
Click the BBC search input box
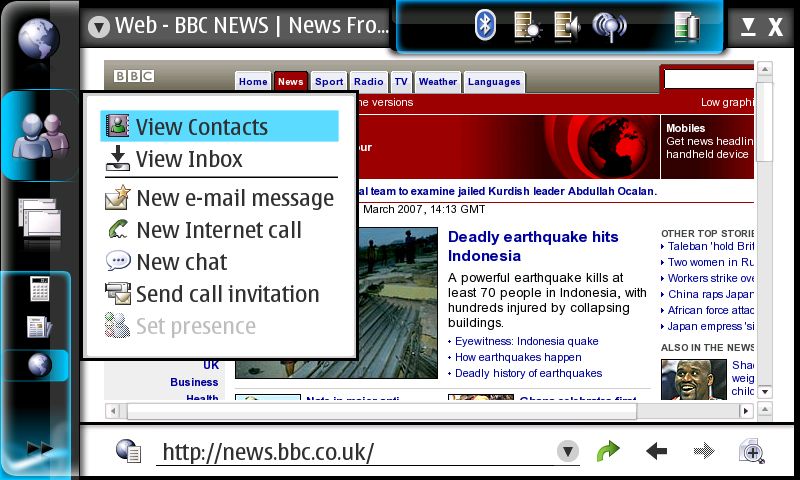(x=709, y=80)
